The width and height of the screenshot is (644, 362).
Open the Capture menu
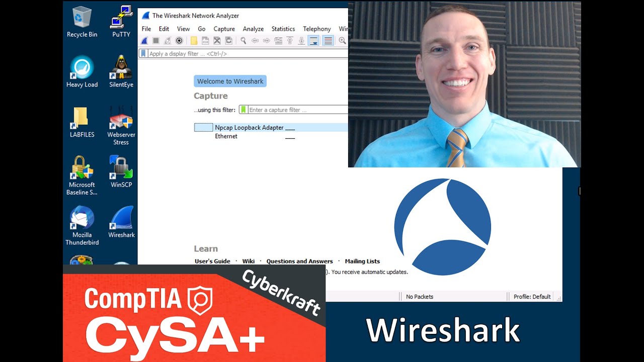click(x=224, y=29)
